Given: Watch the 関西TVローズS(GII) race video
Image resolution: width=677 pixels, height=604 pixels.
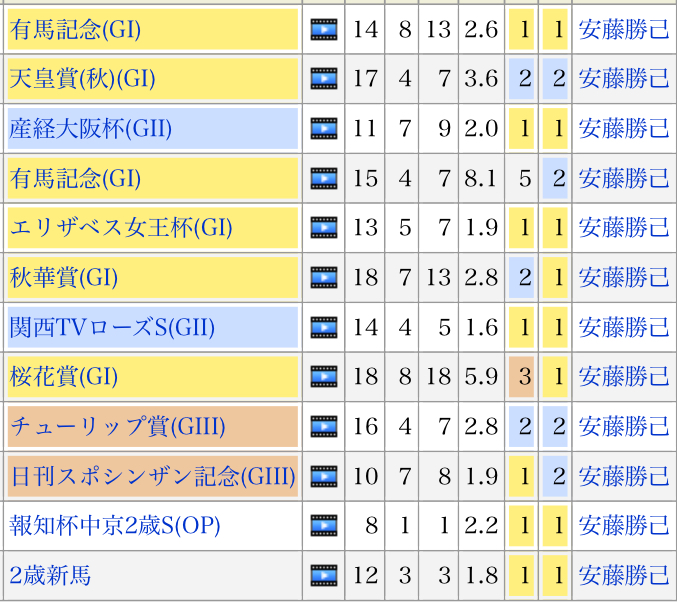Looking at the screenshot, I should pyautogui.click(x=323, y=327).
